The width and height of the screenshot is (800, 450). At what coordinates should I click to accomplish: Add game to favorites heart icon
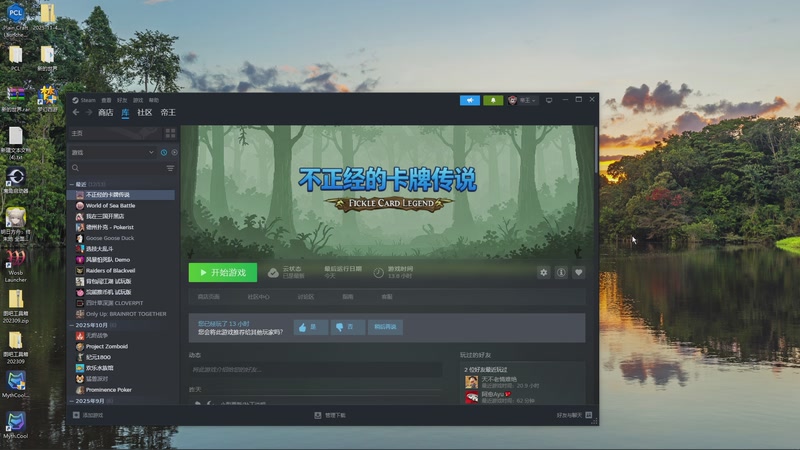(578, 272)
